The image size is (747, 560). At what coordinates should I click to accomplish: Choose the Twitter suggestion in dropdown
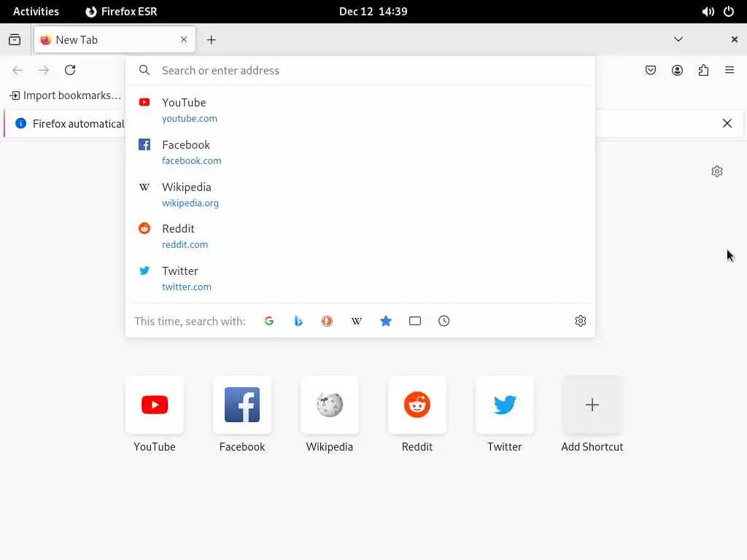click(360, 279)
